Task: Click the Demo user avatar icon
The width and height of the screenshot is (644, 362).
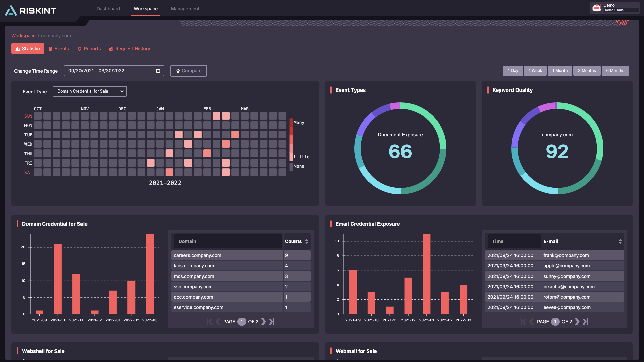Action: click(x=597, y=8)
